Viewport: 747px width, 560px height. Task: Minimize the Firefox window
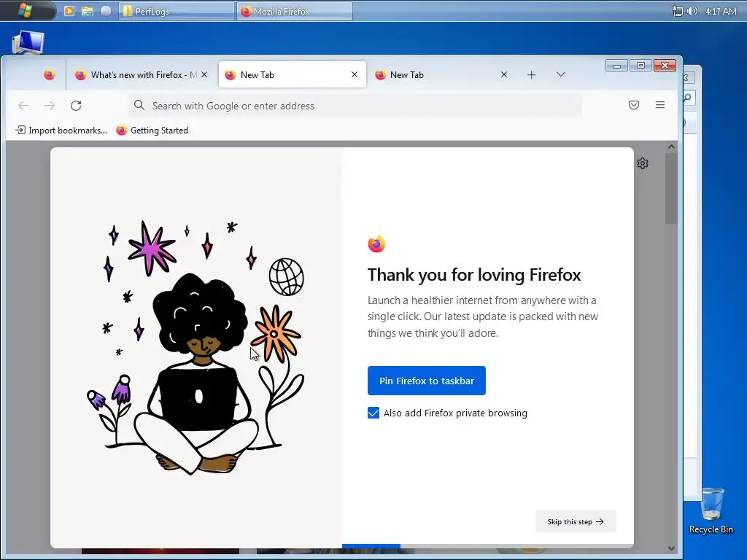616,65
